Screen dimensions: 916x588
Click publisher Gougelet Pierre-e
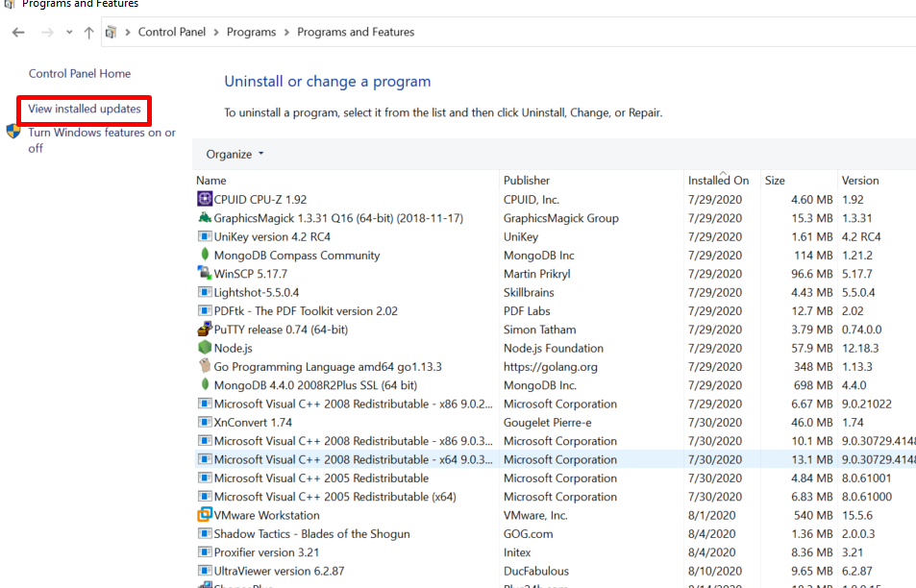547,423
